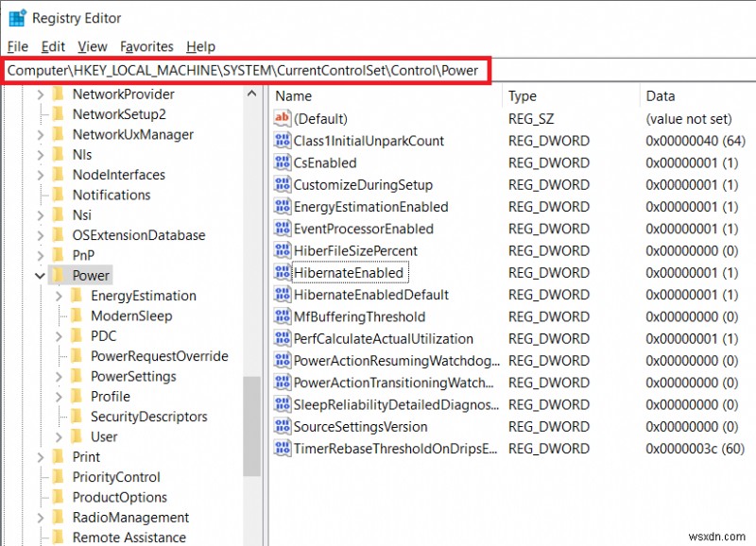The width and height of the screenshot is (756, 546).
Task: Expand the User subkey
Action: point(59,437)
